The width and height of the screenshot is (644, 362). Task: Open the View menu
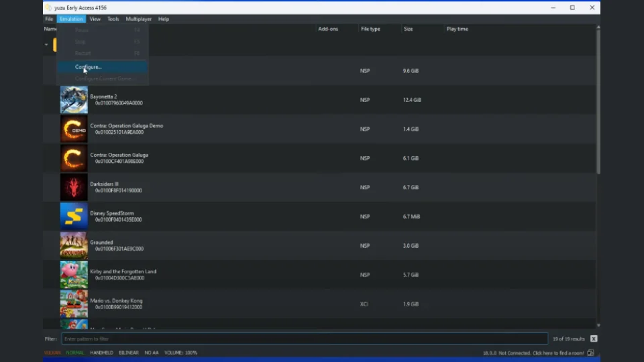click(95, 19)
